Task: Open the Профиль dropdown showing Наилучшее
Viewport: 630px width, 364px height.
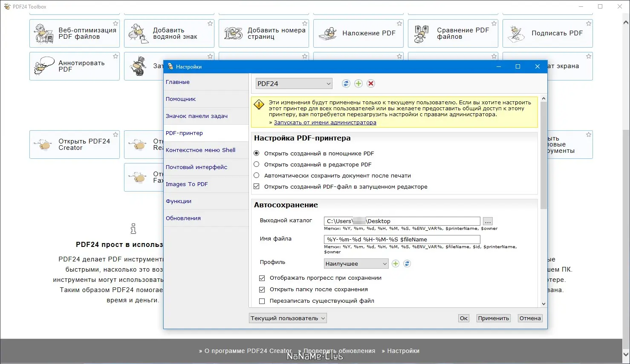Action: 356,264
